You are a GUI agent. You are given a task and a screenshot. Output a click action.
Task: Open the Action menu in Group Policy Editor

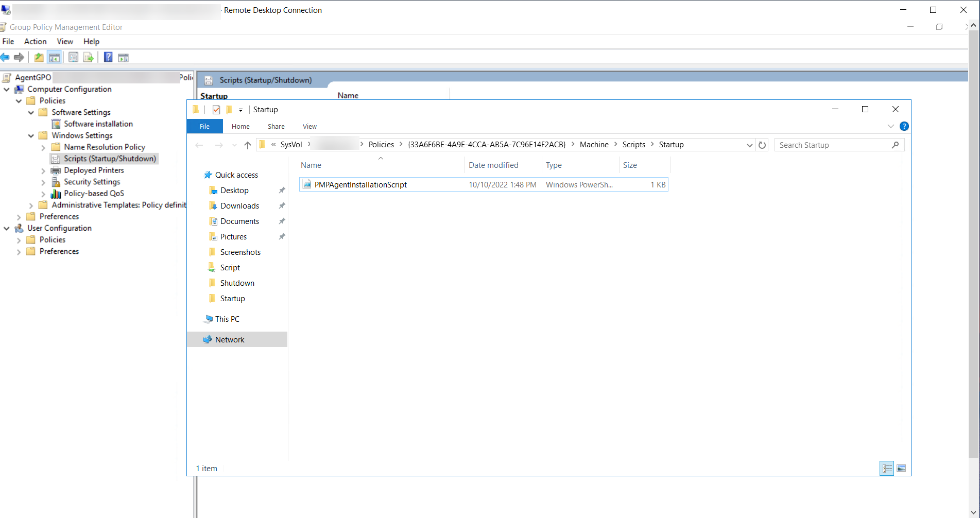click(x=35, y=41)
